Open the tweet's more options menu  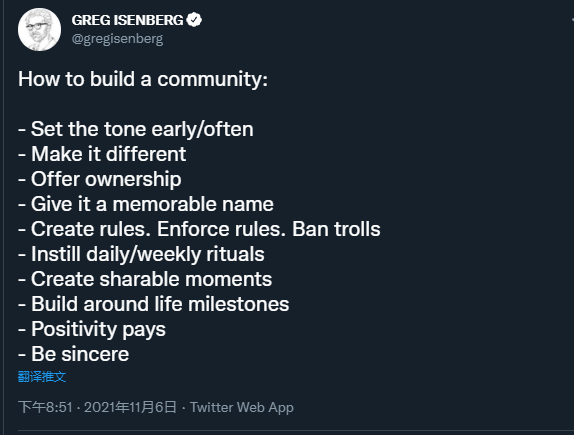click(571, 20)
